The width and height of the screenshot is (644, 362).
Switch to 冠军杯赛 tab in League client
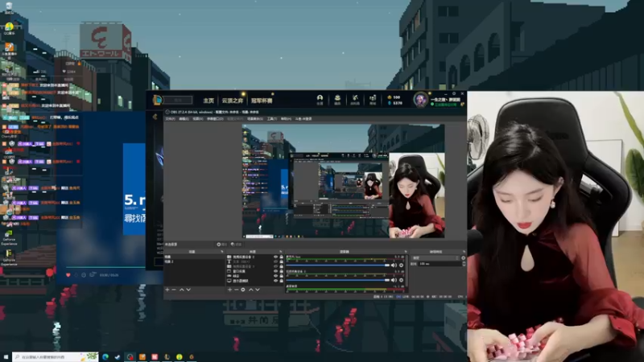point(262,101)
